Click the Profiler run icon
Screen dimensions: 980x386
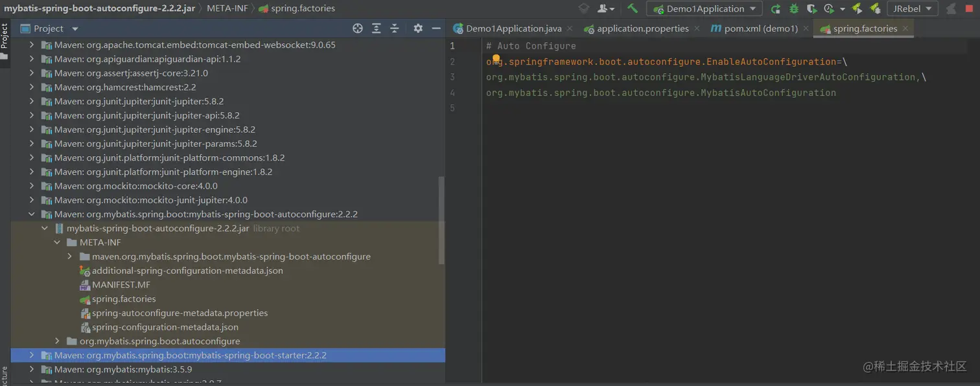pos(829,9)
